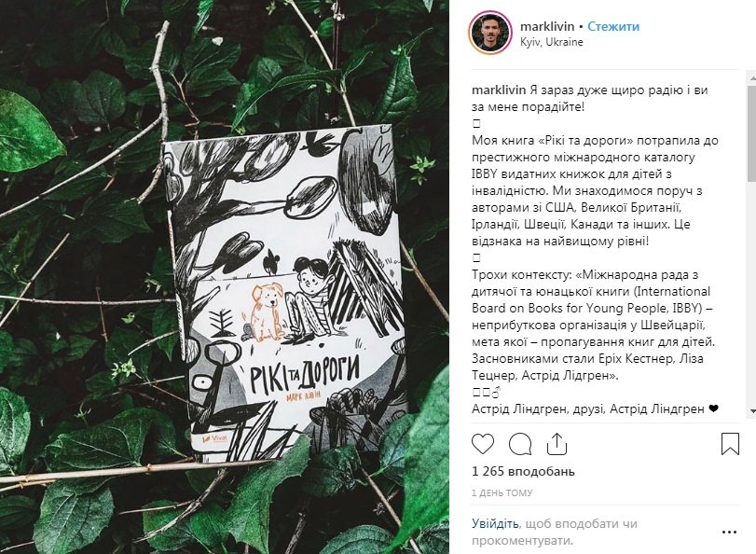756x554 pixels.
Task: Click the marklivin username in the caption
Action: [499, 90]
